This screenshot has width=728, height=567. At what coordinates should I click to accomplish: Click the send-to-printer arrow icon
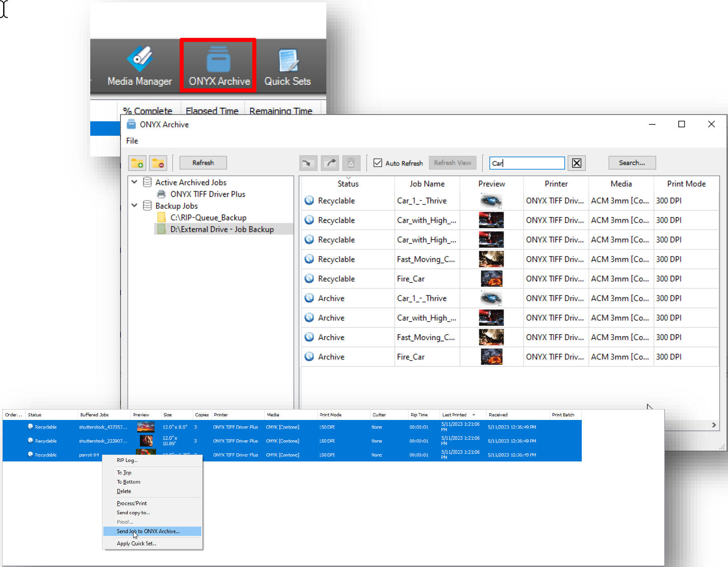330,163
